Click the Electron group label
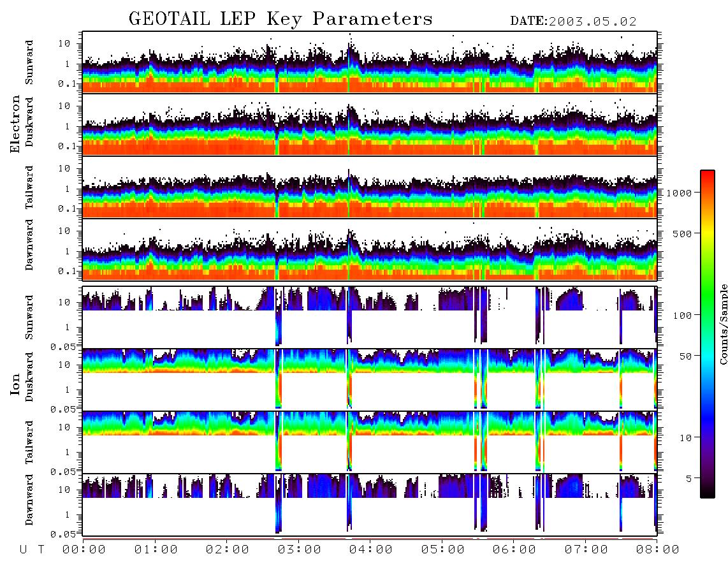The image size is (728, 561). tap(15, 124)
